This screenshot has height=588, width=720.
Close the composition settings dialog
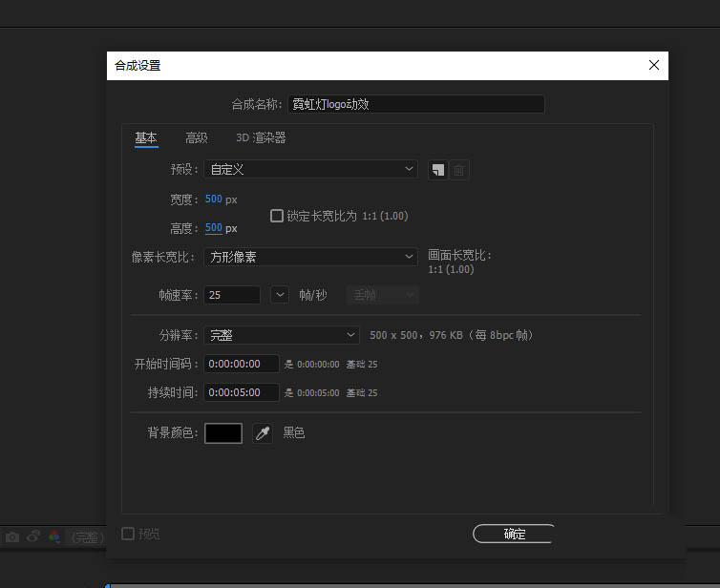coord(654,65)
